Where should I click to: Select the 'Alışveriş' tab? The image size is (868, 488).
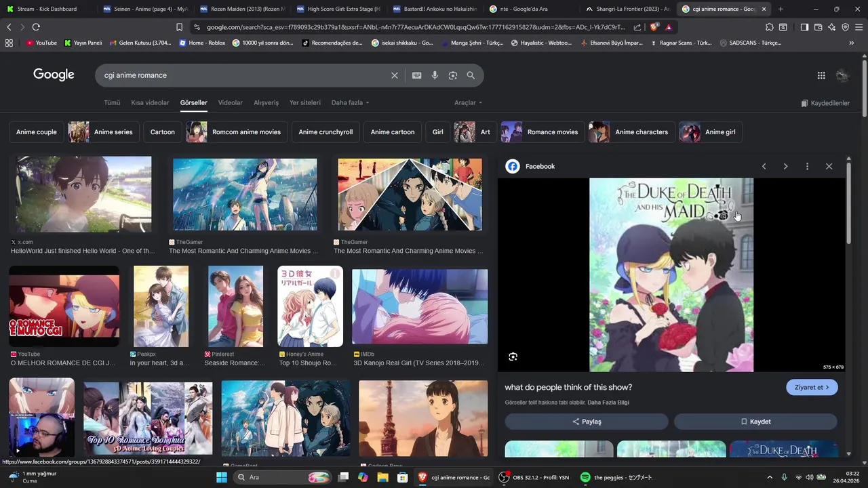point(266,103)
